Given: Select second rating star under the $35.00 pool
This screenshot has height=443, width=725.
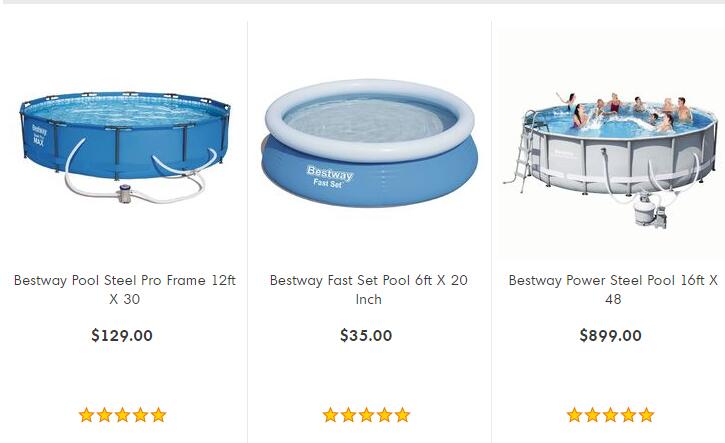Looking at the screenshot, I should (348, 415).
